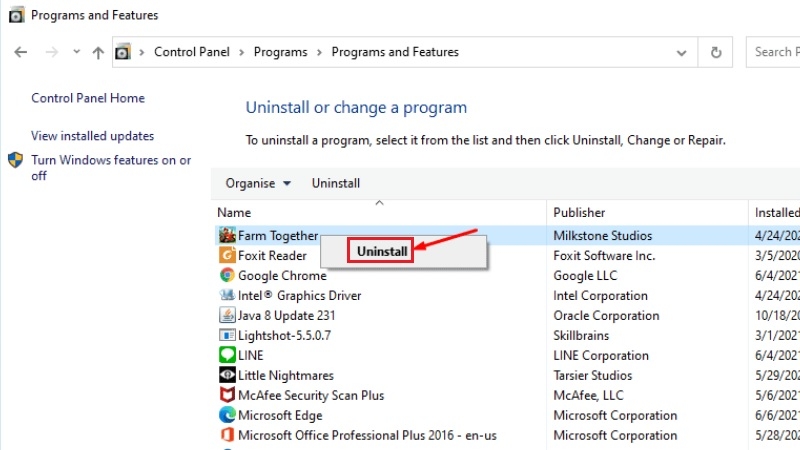
Task: Select the Foxit Reader program icon
Action: coord(227,255)
